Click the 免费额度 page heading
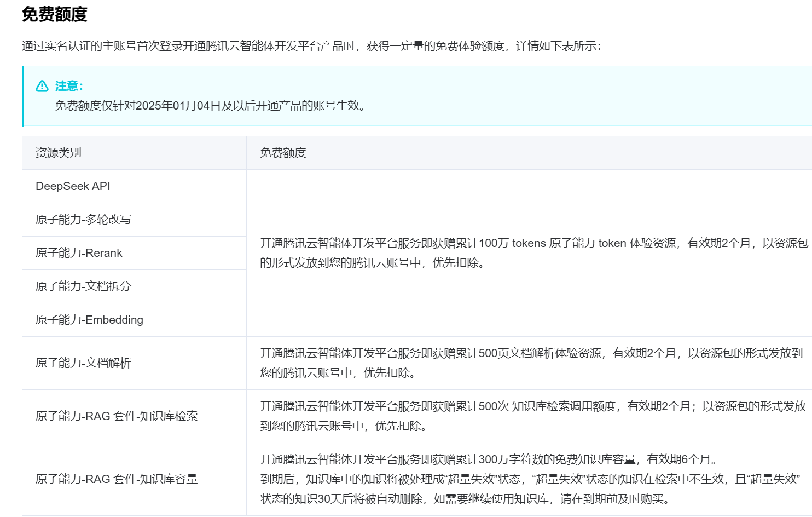 coord(55,14)
